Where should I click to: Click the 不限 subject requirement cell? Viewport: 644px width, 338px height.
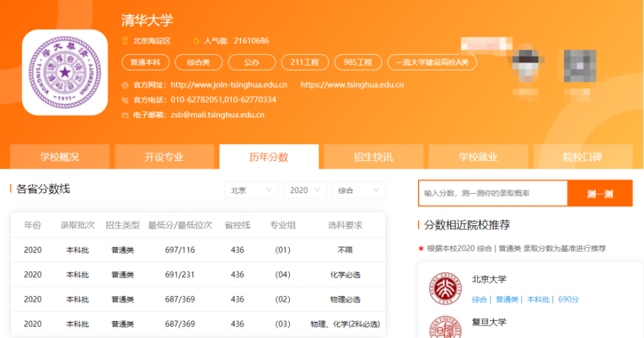pos(345,250)
